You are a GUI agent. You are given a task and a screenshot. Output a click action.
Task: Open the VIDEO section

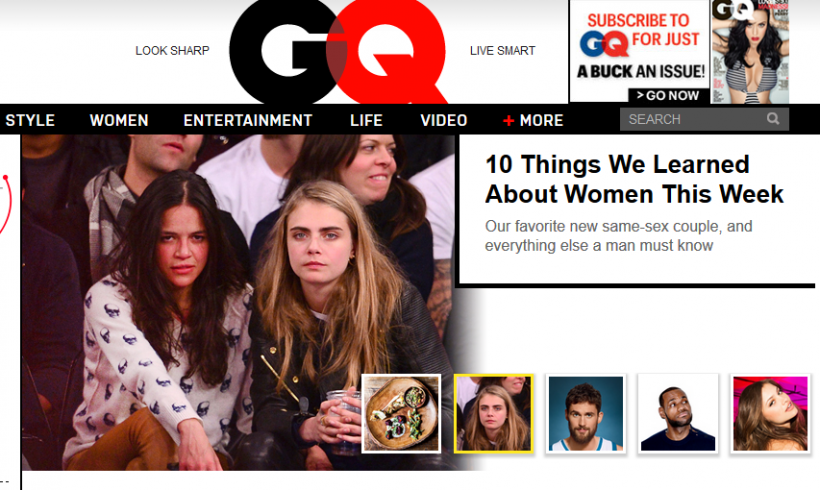point(443,120)
